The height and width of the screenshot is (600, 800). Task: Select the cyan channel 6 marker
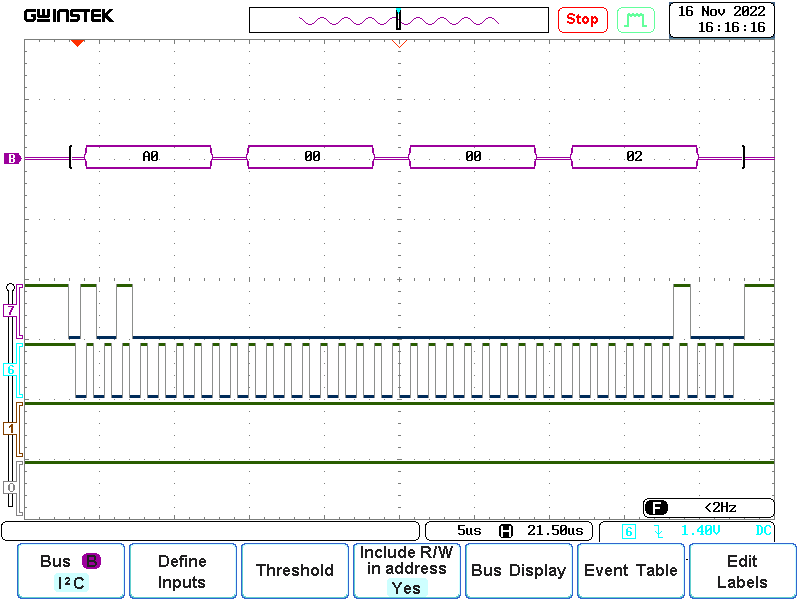[x=11, y=370]
